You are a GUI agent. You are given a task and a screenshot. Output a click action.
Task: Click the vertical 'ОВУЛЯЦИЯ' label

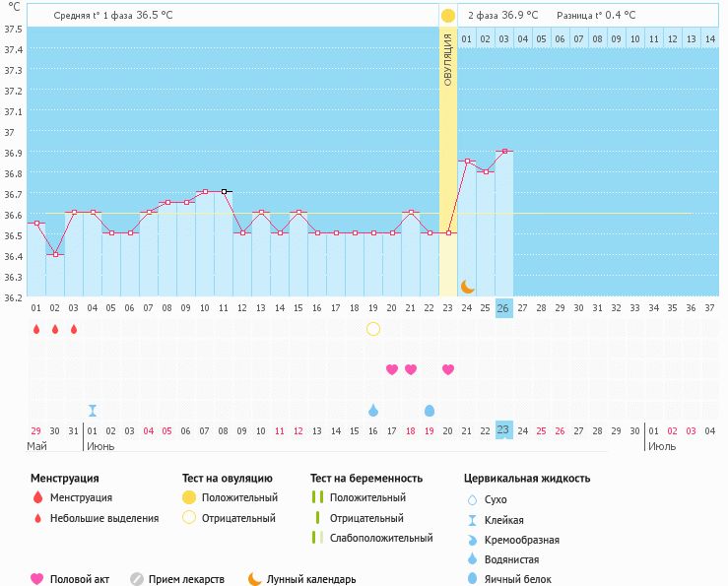coord(448,59)
